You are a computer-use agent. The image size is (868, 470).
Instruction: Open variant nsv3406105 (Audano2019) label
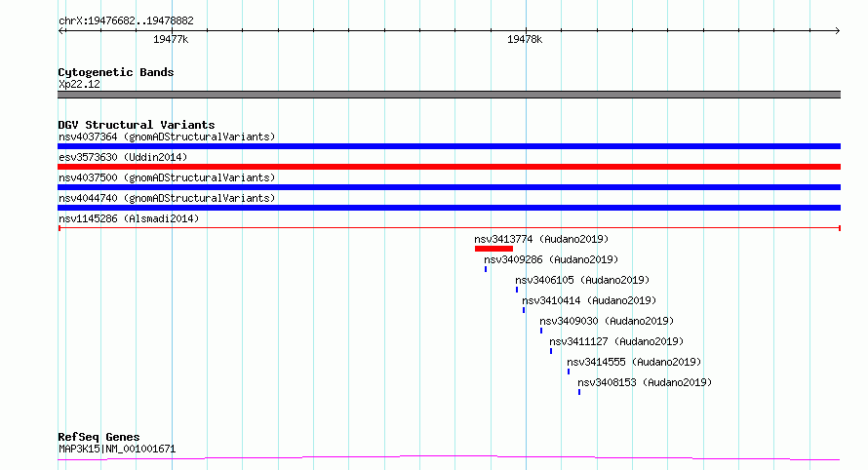[582, 280]
